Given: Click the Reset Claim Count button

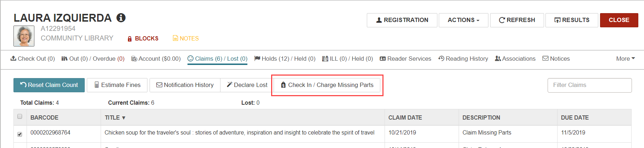Looking at the screenshot, I should click(49, 85).
